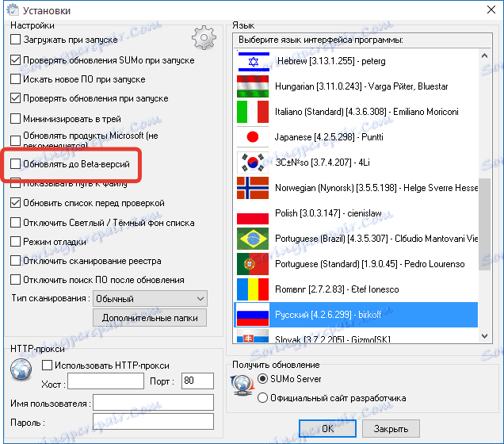Select Hebrew [3.13.1.255] - peterg language
The width and height of the screenshot is (504, 444).
pos(356,61)
